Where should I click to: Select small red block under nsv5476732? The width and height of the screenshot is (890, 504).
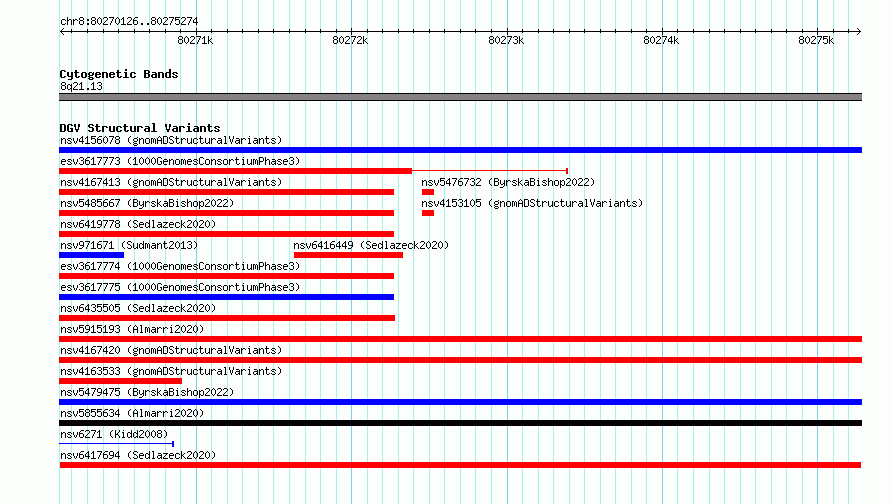(x=428, y=192)
